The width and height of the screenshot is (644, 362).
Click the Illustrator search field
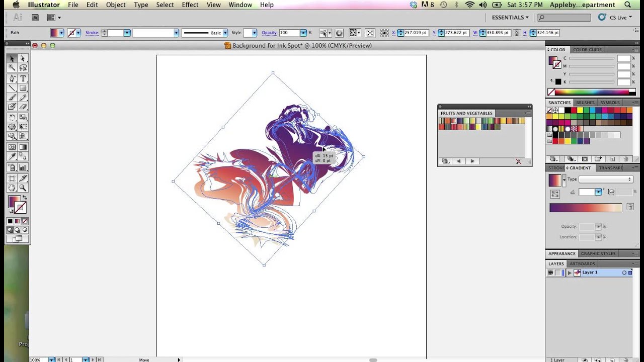[564, 18]
